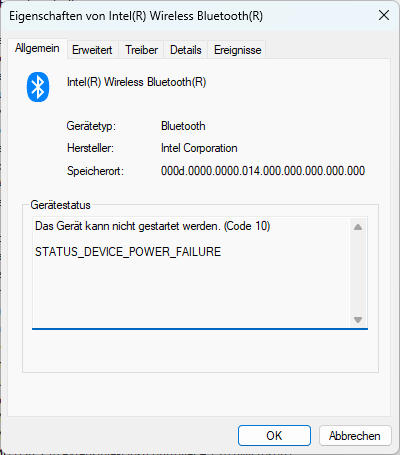Click the Gerätetyp value Bluetooth
400x455 pixels.
183,126
